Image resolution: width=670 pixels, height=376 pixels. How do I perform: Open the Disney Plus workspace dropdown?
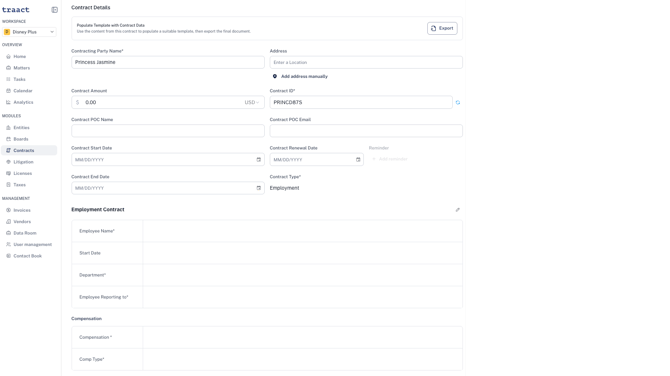click(29, 32)
